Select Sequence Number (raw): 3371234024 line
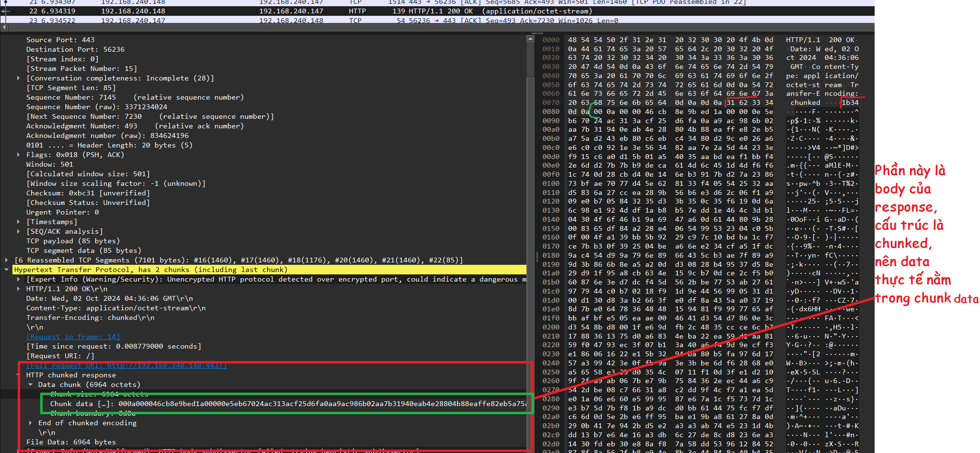Image resolution: width=980 pixels, height=453 pixels. coord(97,107)
